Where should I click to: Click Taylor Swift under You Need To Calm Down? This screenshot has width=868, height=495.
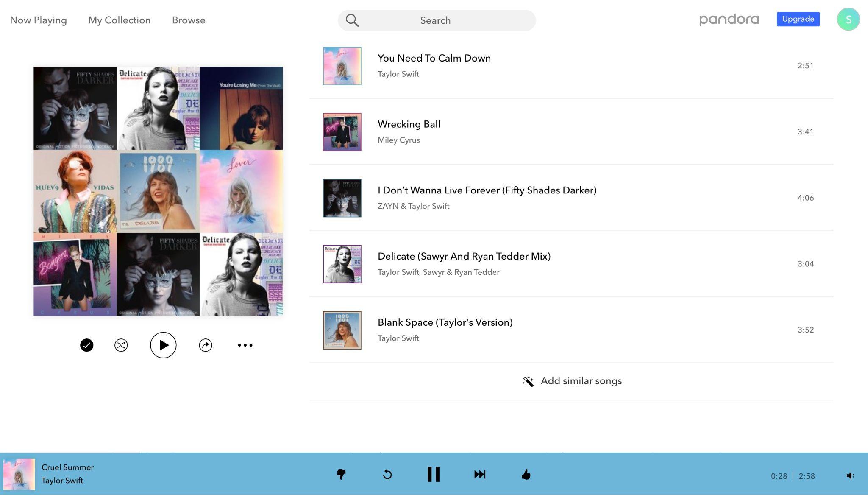click(398, 74)
